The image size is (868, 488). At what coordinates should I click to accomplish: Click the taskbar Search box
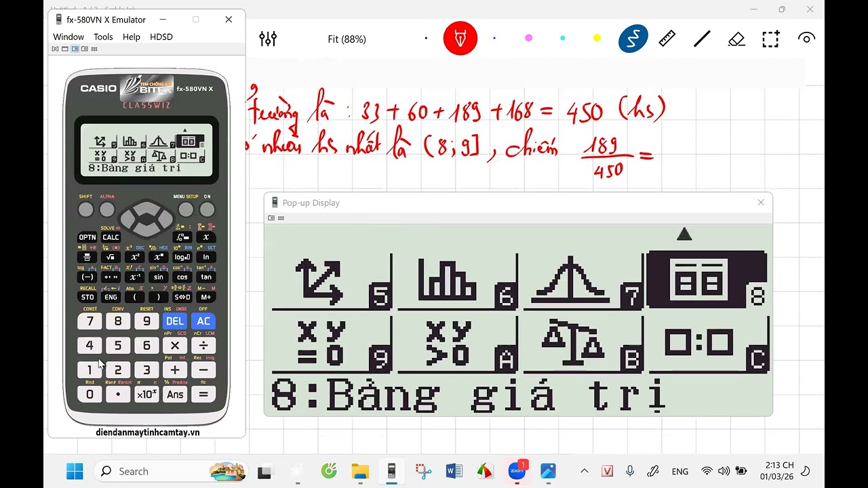(x=171, y=471)
